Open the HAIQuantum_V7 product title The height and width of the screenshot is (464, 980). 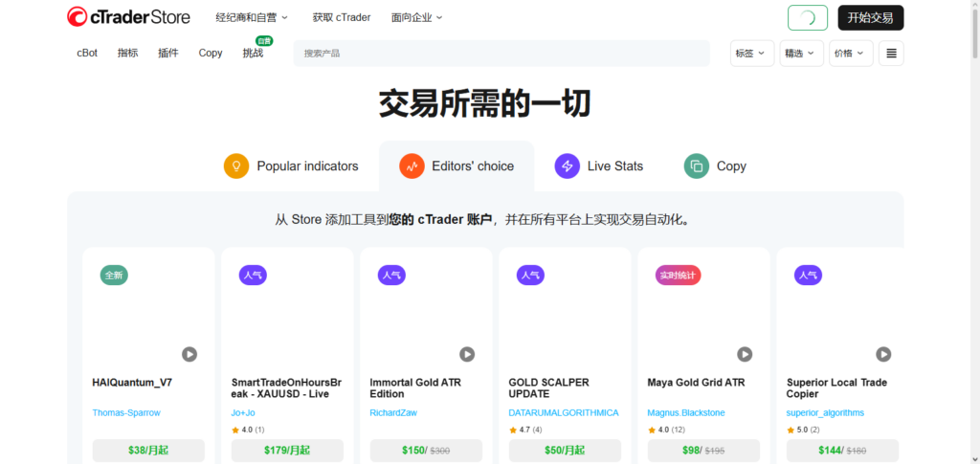[x=132, y=382]
